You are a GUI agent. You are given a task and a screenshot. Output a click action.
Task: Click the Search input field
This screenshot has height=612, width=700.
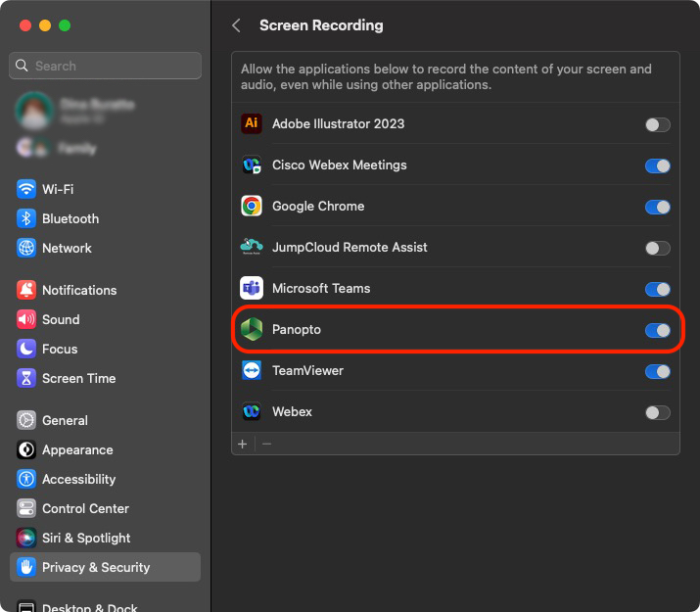coord(105,66)
